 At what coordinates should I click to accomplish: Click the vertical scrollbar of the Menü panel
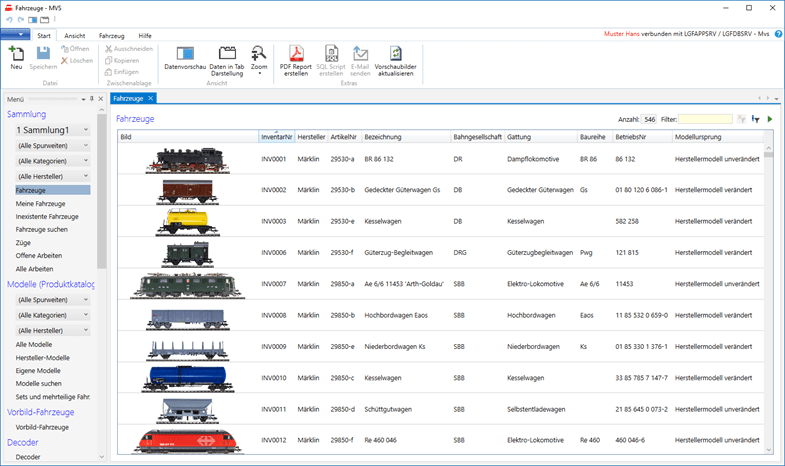coord(101,280)
